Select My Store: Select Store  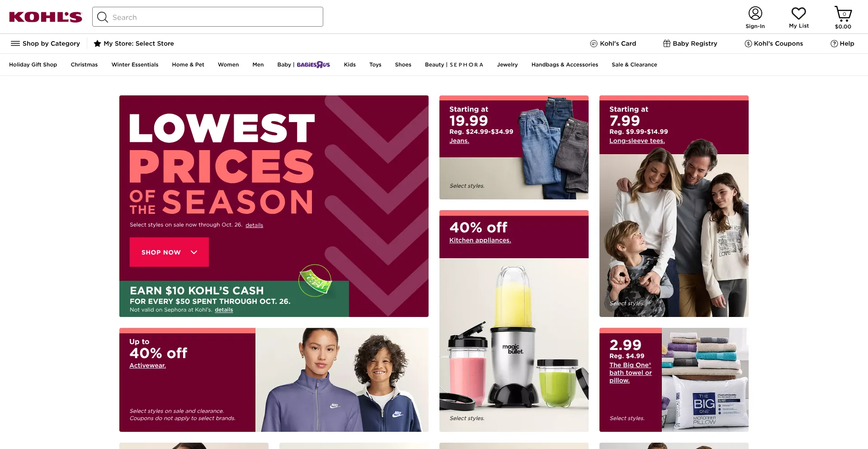tap(134, 43)
